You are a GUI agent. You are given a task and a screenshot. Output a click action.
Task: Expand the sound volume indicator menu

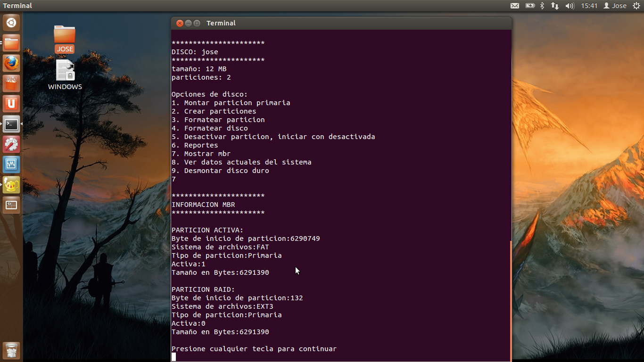point(570,6)
